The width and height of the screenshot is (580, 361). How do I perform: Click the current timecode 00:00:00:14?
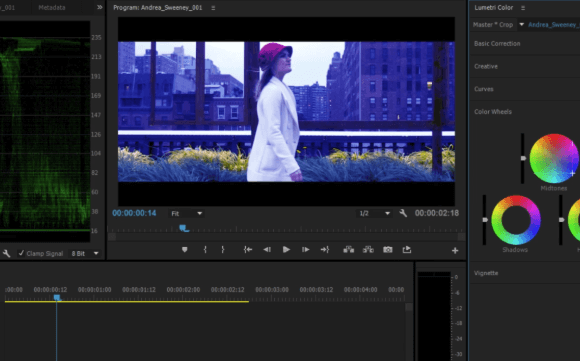(134, 213)
